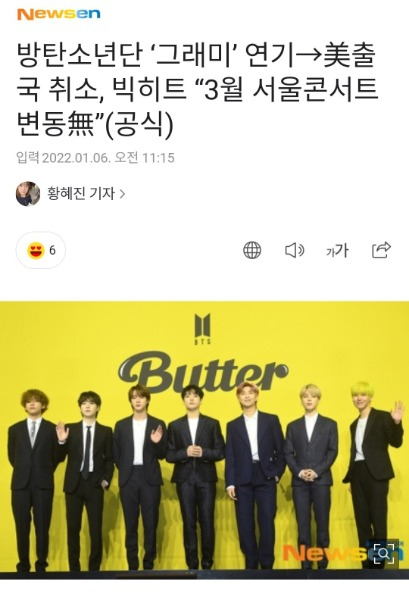Tap the orange Newsen watermark on photo

(323, 552)
